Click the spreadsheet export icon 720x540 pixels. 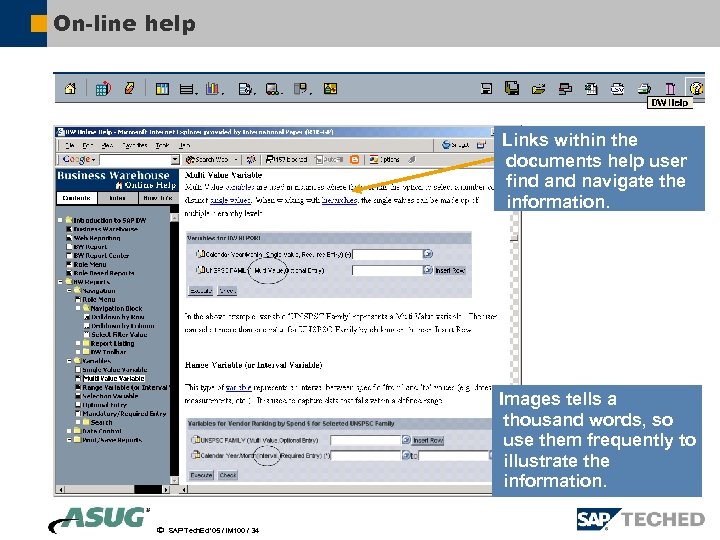[591, 89]
